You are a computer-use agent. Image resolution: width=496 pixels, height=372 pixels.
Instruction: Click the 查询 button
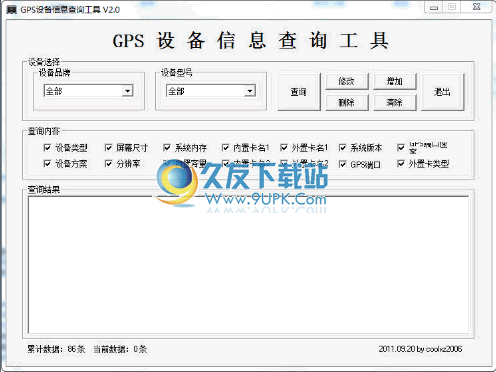coord(299,92)
